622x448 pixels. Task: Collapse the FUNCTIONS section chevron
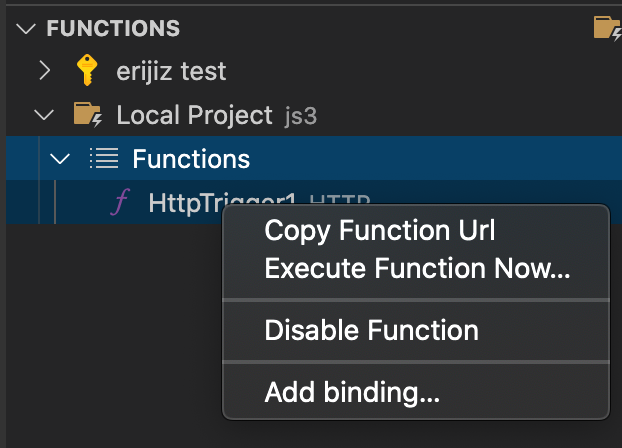26,28
